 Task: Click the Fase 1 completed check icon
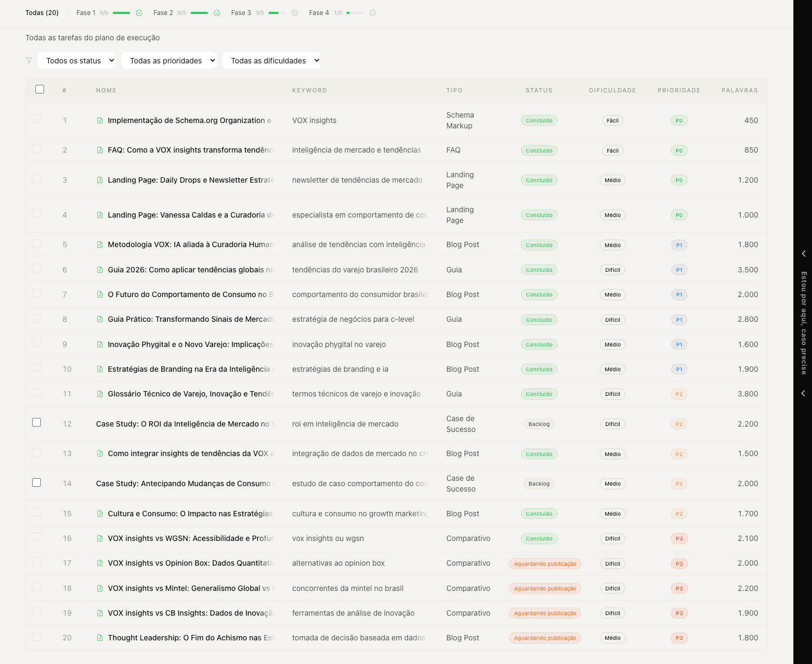point(139,13)
